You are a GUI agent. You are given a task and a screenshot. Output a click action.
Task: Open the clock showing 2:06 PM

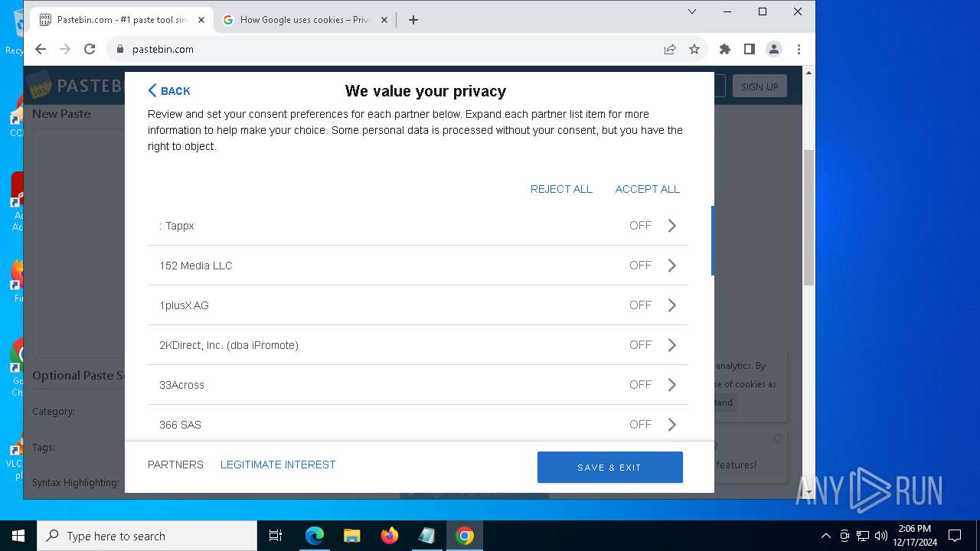(x=914, y=536)
